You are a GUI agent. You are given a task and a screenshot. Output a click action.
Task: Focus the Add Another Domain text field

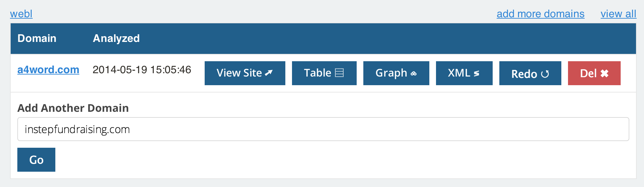point(323,129)
